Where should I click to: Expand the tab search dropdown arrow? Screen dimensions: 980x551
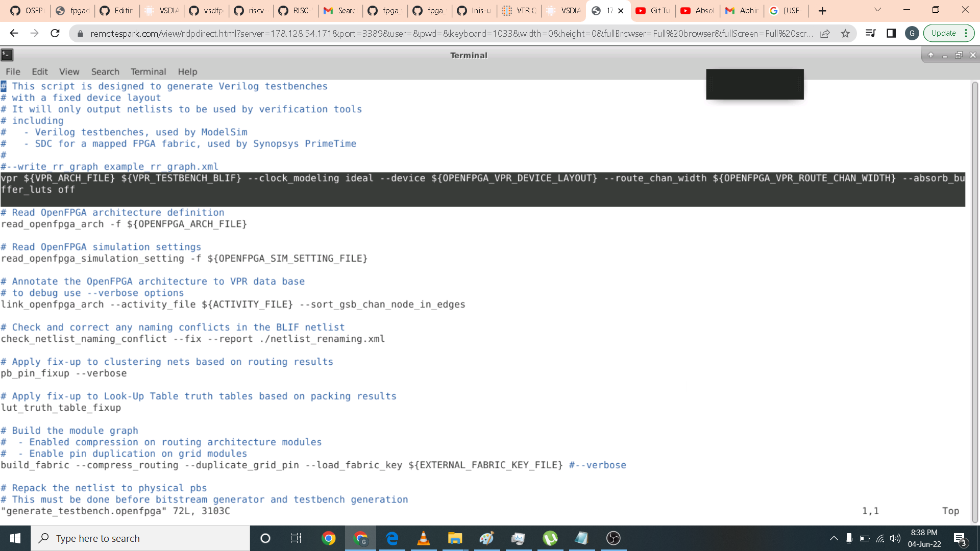877,10
